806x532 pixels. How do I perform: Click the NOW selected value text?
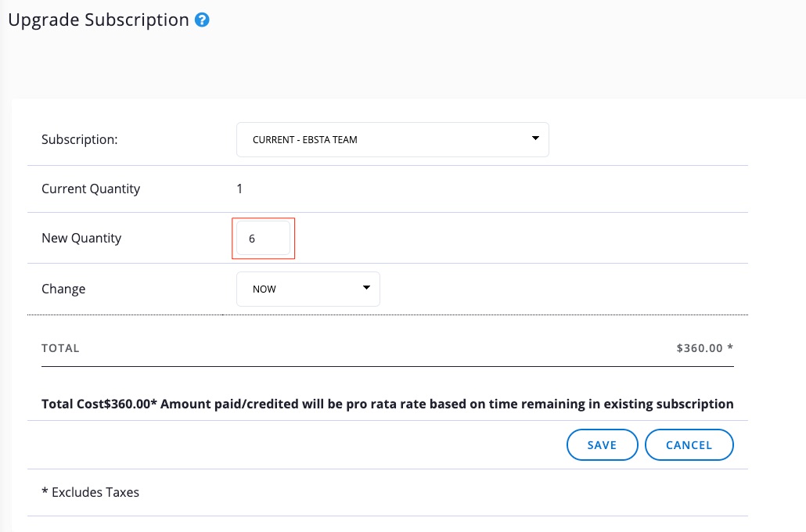[264, 289]
